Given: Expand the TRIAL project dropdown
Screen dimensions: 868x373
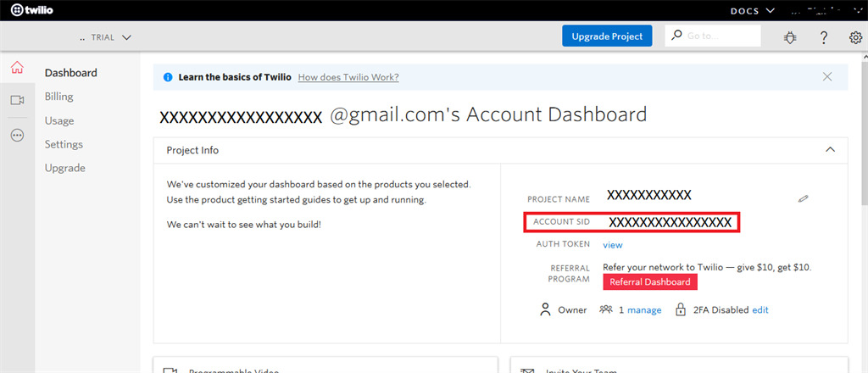Looking at the screenshot, I should 106,37.
